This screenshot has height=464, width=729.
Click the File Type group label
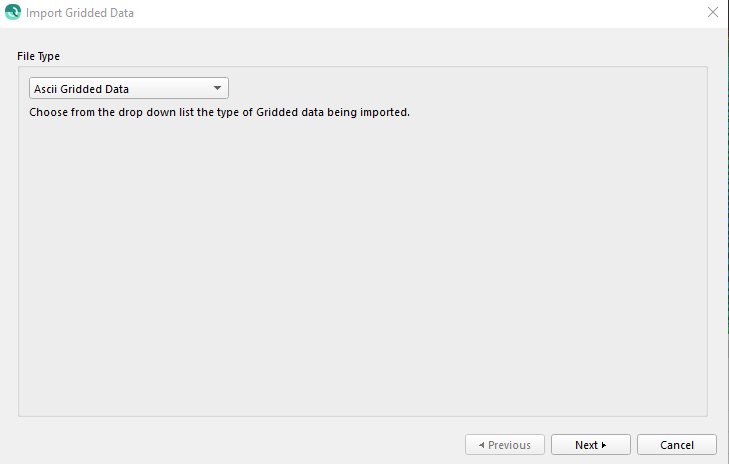38,56
